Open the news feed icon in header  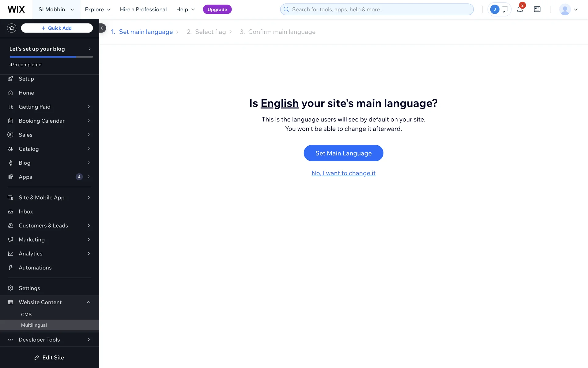537,10
